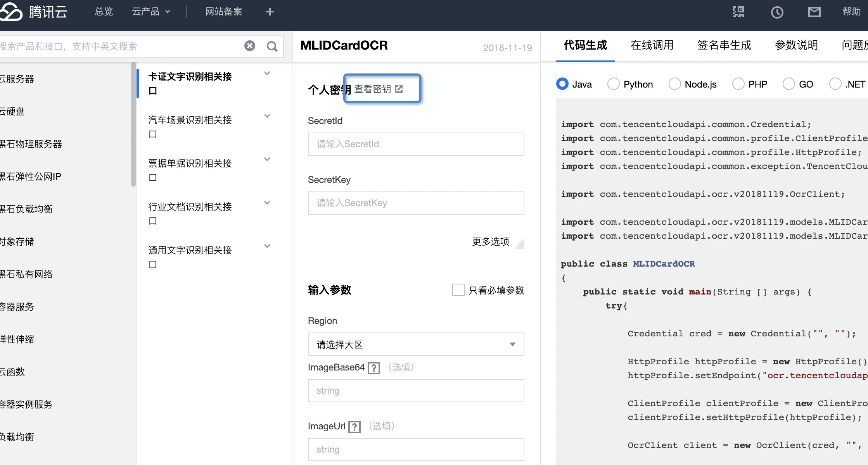Open the mail notification icon
The width and height of the screenshot is (868, 465).
pos(814,12)
